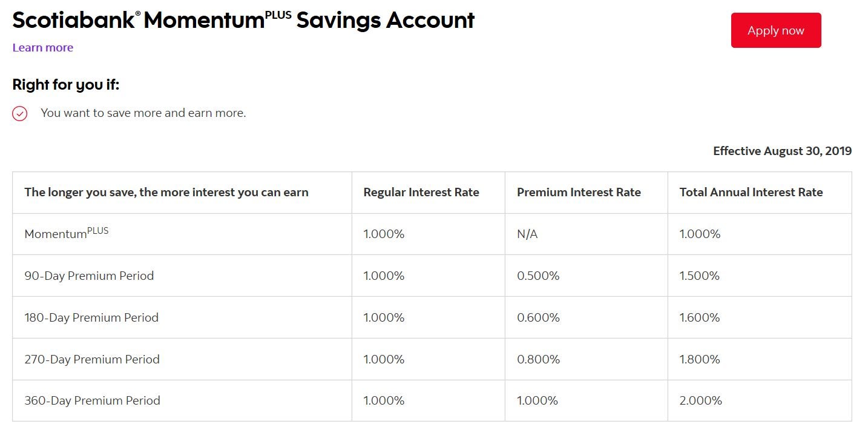Click the red Apply now button
Viewport: 868px width, 444px height.
[x=776, y=30]
